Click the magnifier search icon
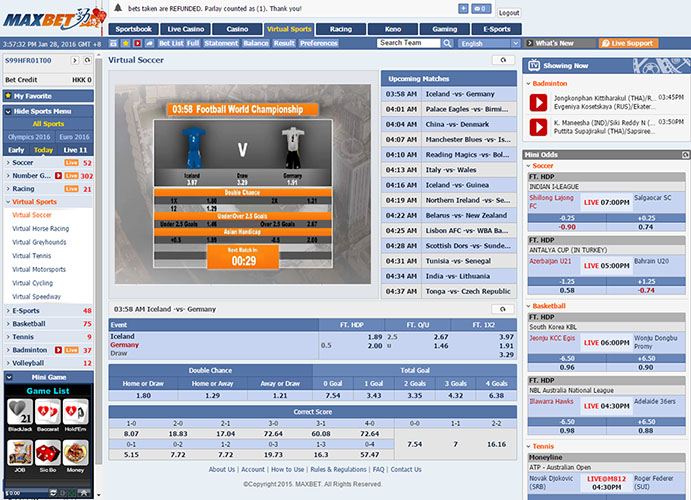Screen dimensions: 691x500 tap(447, 43)
